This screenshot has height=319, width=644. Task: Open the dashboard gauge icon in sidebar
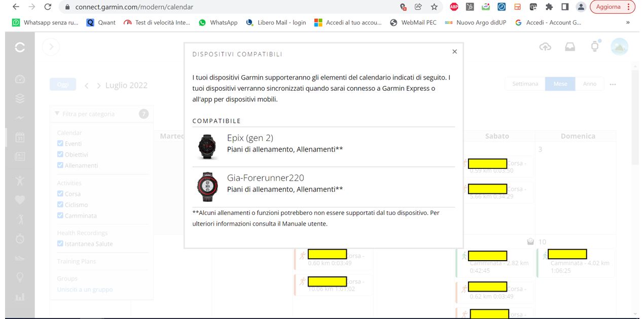pos(20,79)
